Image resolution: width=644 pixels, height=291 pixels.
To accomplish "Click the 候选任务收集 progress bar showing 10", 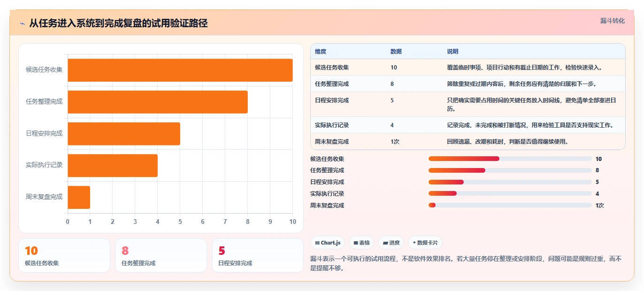I will 510,159.
